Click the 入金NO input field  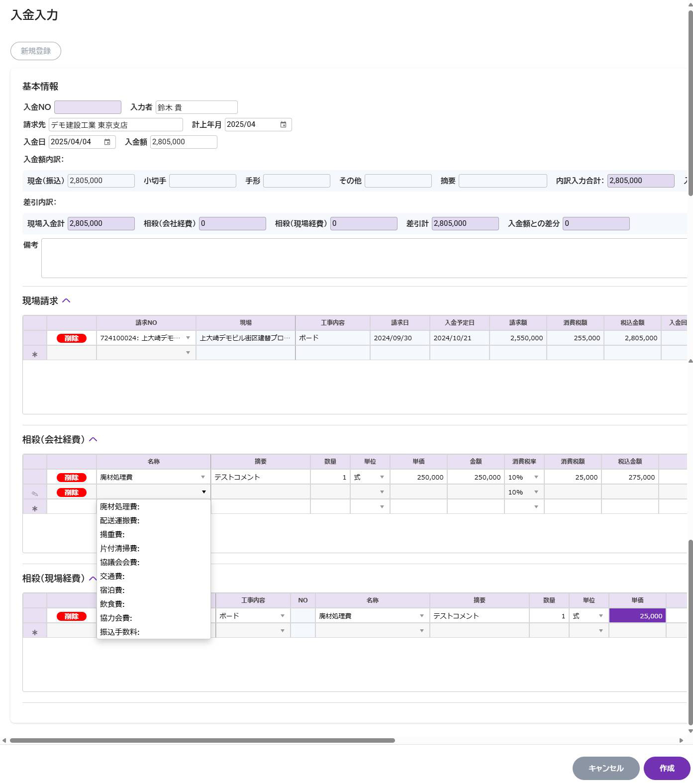(88, 107)
